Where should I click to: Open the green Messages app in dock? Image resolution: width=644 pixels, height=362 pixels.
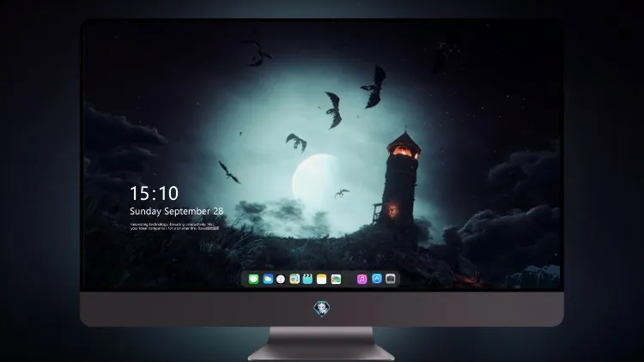tap(253, 279)
